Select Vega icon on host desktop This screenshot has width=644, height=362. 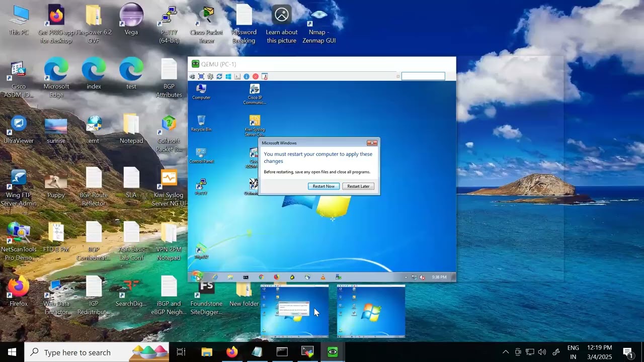(x=131, y=21)
